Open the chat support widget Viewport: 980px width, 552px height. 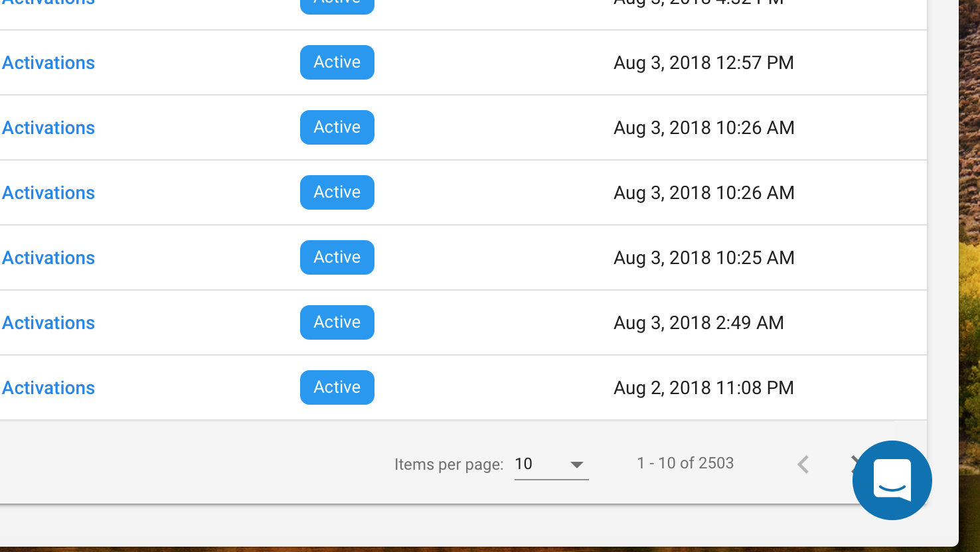click(892, 480)
